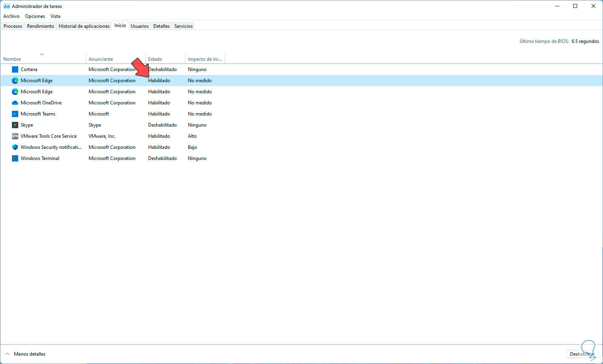Click Alto impact in the VMware row
Viewport: 603px width, 364px height.
(192, 136)
